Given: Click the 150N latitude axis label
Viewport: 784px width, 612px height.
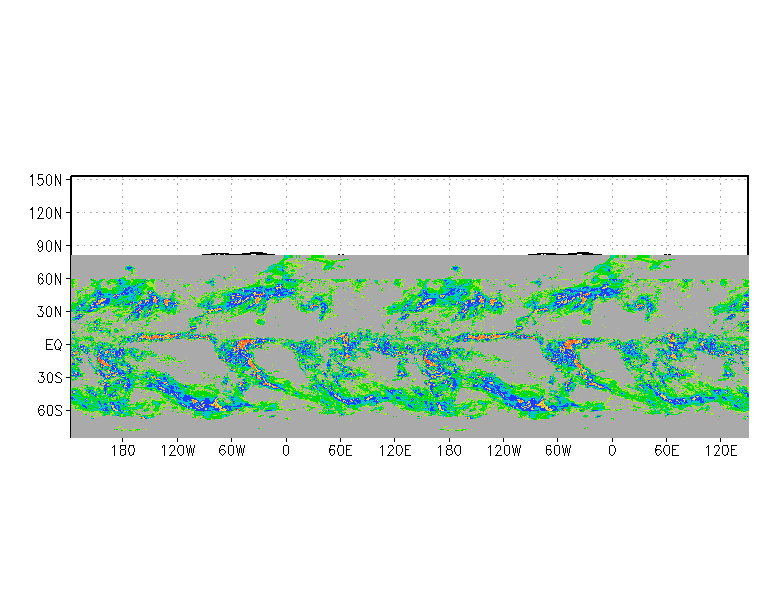Looking at the screenshot, I should coord(46,180).
